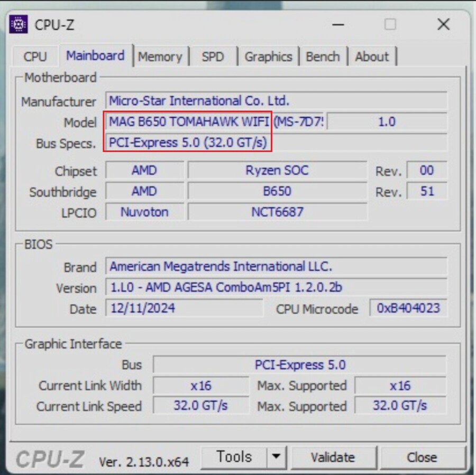The height and width of the screenshot is (475, 476).
Task: Switch to the CPU tab
Action: (35, 57)
